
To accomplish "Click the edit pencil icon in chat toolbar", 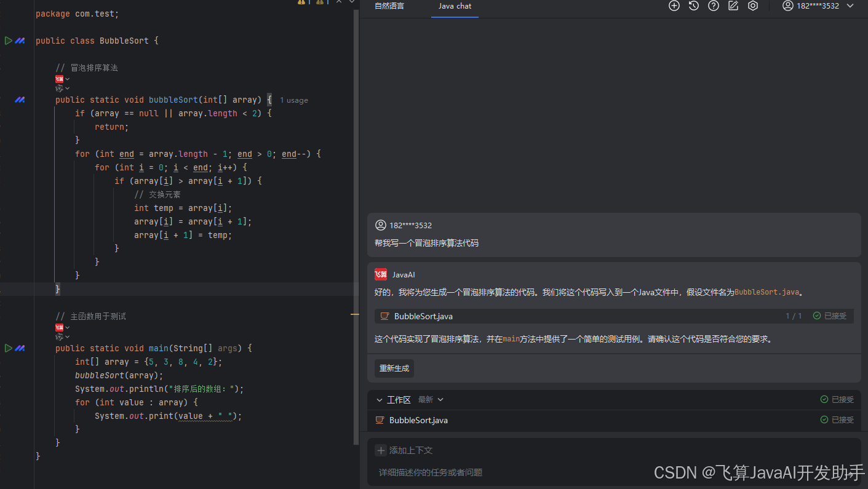I will pos(733,6).
